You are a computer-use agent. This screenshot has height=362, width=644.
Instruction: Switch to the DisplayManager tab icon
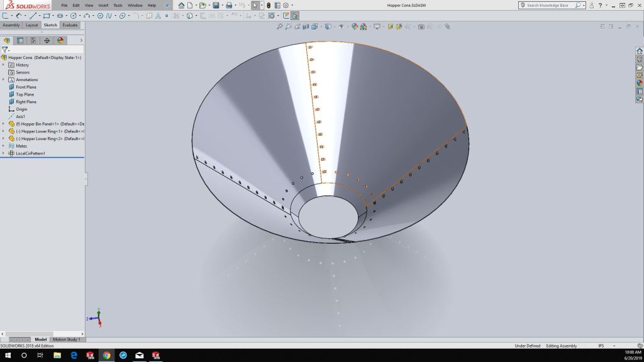[x=60, y=40]
